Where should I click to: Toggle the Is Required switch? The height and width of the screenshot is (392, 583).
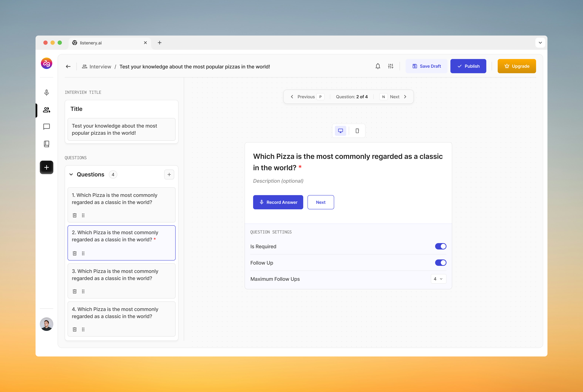tap(441, 246)
